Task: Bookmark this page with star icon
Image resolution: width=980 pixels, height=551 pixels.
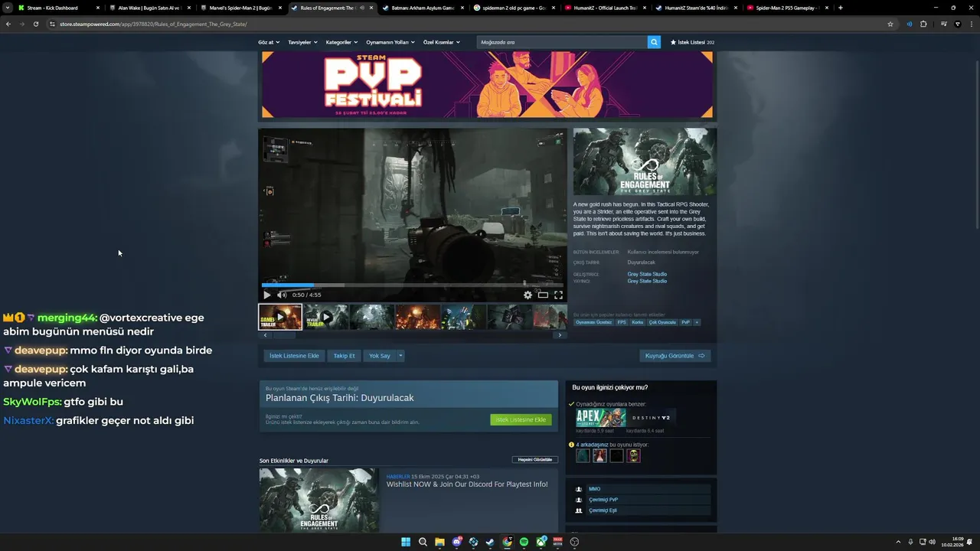Action: pos(890,24)
